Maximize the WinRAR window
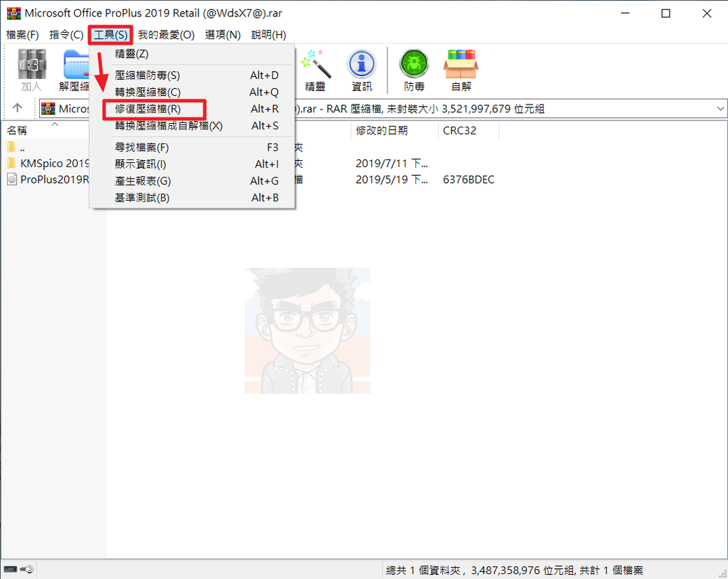The image size is (728, 579). (665, 14)
